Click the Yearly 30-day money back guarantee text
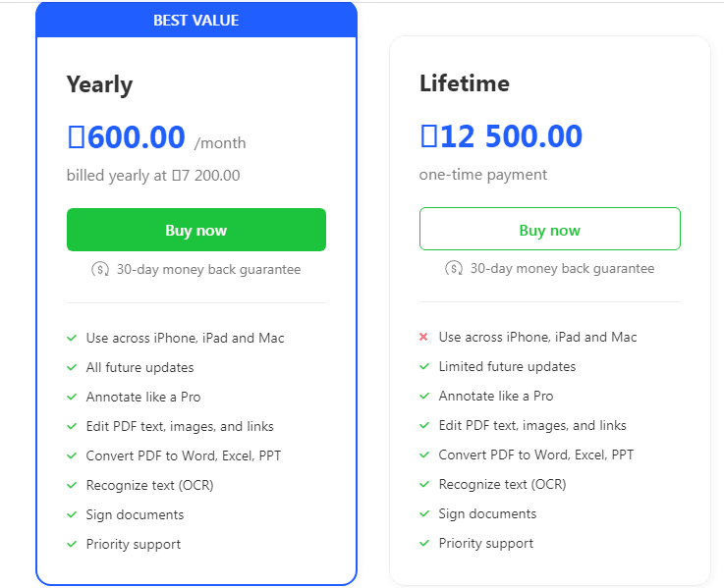724x588 pixels. tap(208, 269)
